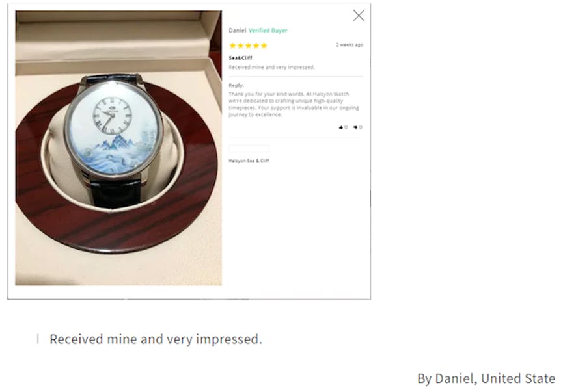
Task: Click the thumbs-down unhelpful icon
Action: tap(355, 127)
